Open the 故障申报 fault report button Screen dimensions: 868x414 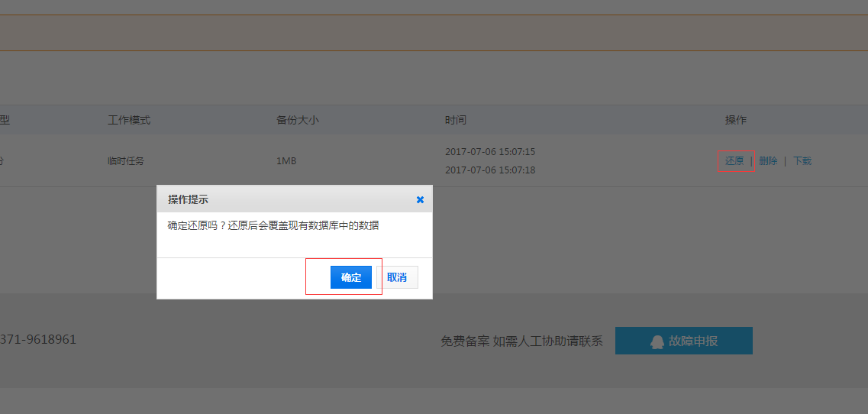tap(684, 341)
